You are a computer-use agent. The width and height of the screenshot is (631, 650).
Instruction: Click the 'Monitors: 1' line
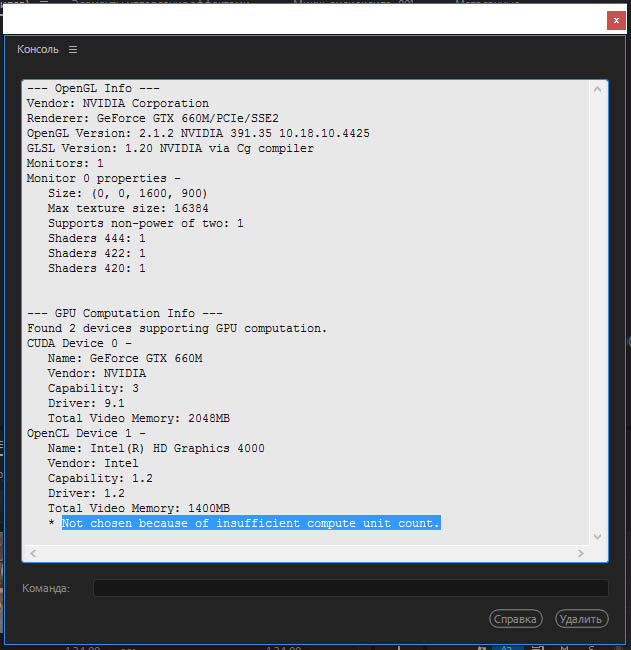(x=65, y=163)
